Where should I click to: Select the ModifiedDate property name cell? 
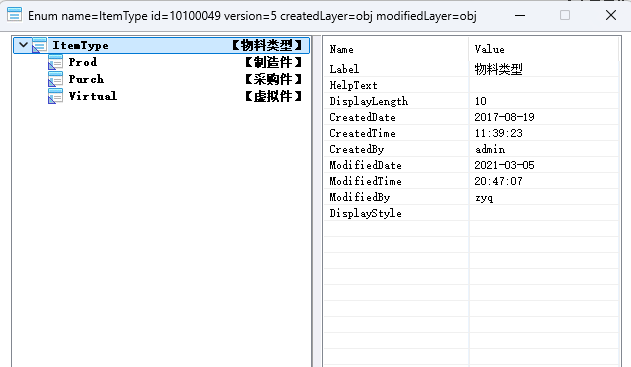396,165
